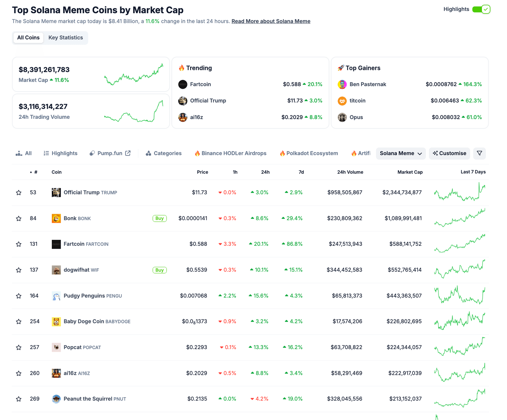The width and height of the screenshot is (507, 420).
Task: Open the Fartcoin 7-day sparkline chart
Action: coord(459,244)
